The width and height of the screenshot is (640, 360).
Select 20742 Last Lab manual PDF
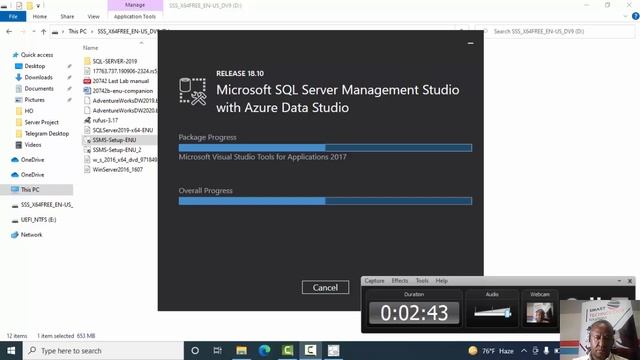120,81
